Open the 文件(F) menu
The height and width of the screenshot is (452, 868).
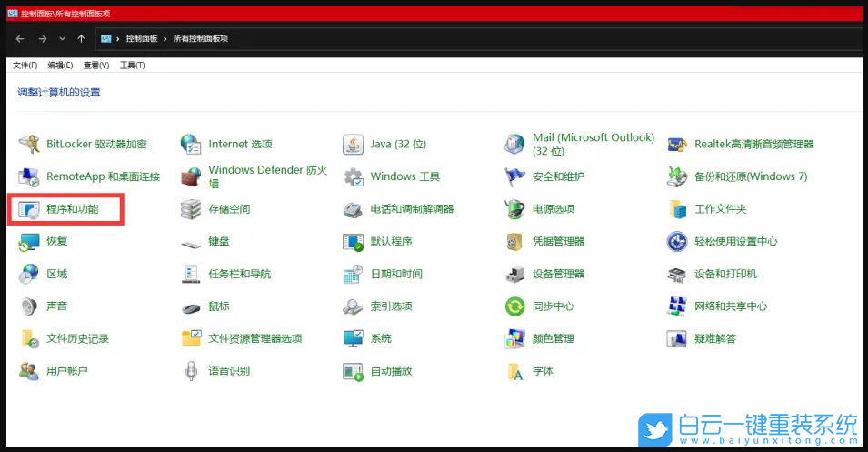pos(25,65)
